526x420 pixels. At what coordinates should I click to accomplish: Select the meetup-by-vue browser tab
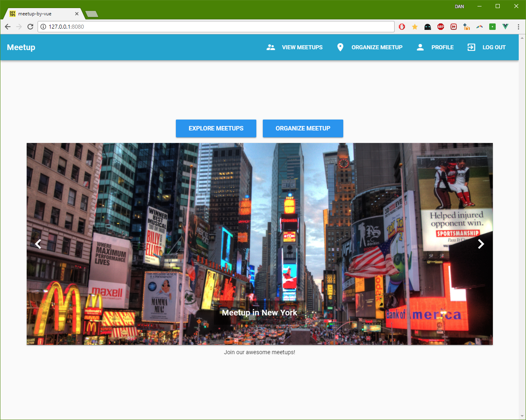tap(44, 14)
